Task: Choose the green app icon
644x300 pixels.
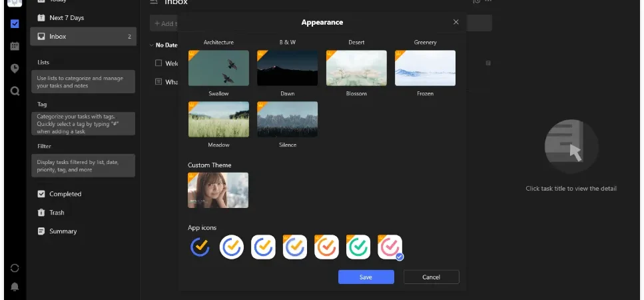Action: [x=358, y=247]
